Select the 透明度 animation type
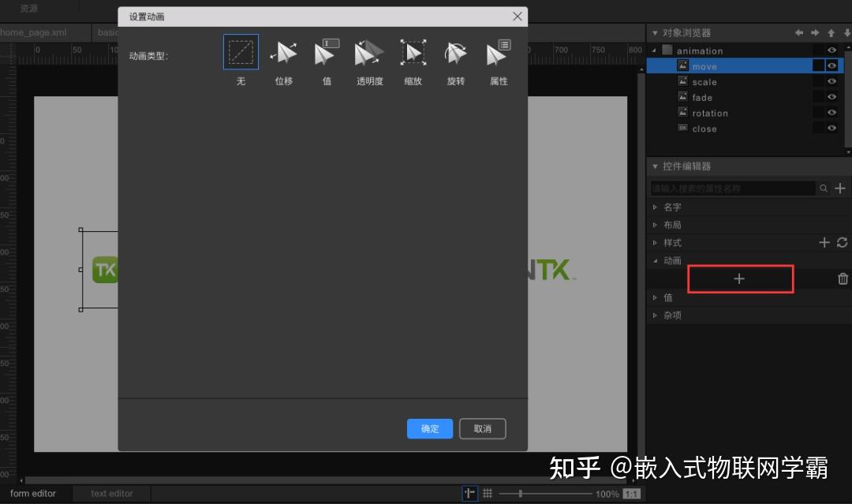Viewport: 852px width, 504px height. 368,51
